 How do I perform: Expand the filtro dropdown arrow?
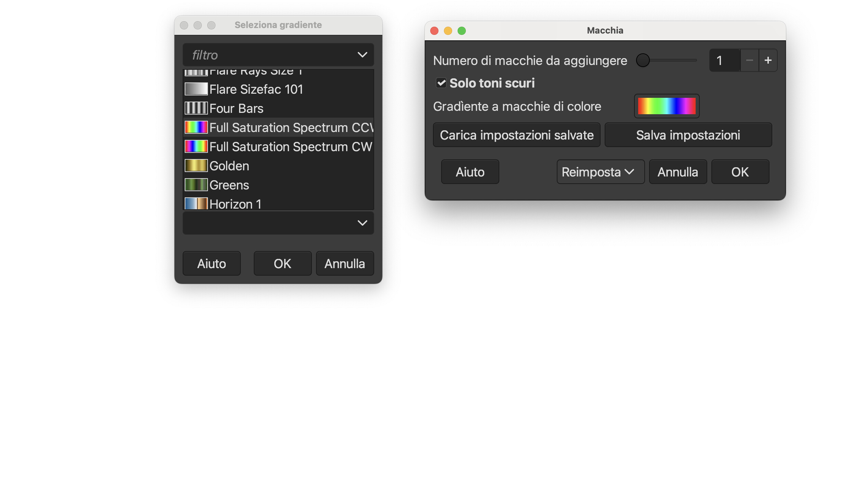click(362, 55)
